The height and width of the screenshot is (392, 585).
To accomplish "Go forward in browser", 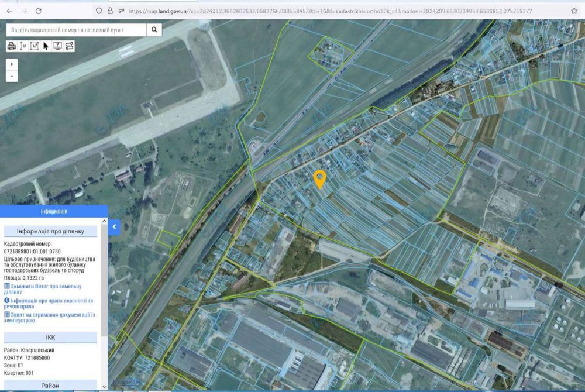I will click(x=24, y=11).
